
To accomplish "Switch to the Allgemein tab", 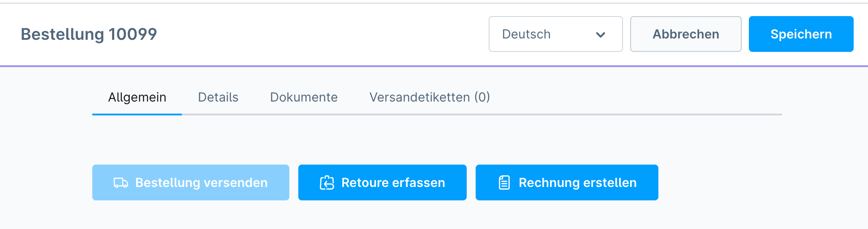I will (137, 98).
